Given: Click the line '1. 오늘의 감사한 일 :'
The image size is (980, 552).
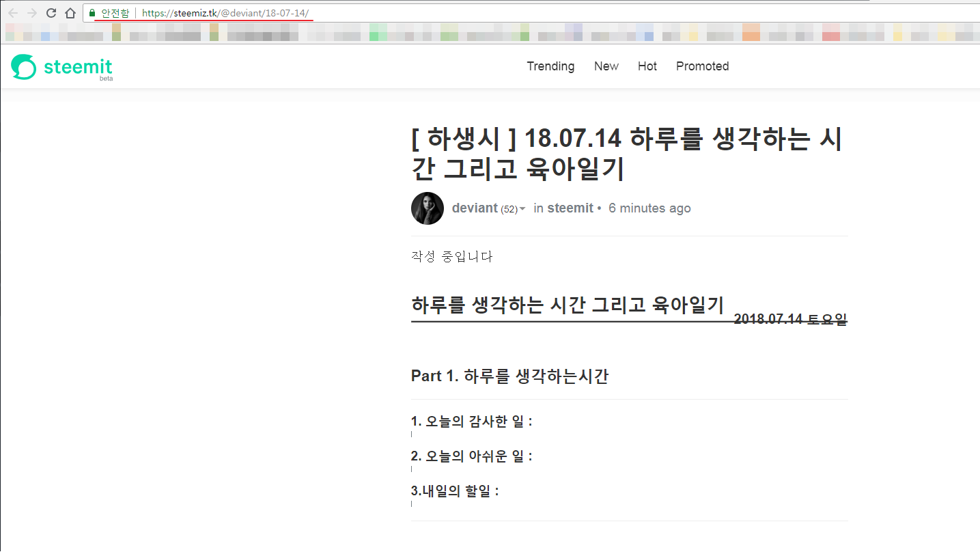Looking at the screenshot, I should [x=472, y=422].
